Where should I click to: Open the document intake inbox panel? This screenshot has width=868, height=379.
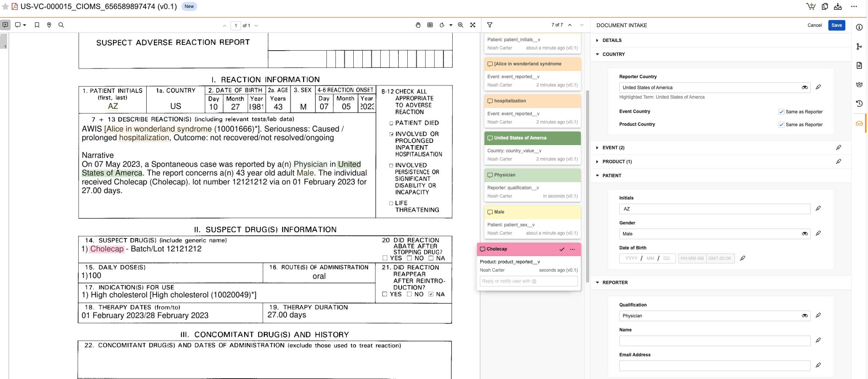859,123
